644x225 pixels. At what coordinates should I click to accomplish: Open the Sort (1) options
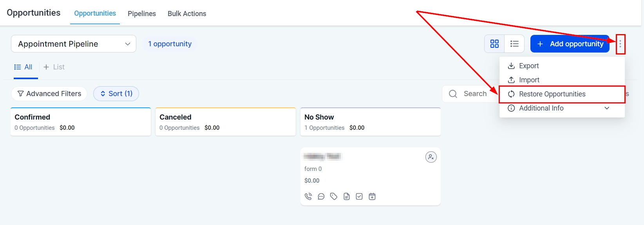point(116,94)
